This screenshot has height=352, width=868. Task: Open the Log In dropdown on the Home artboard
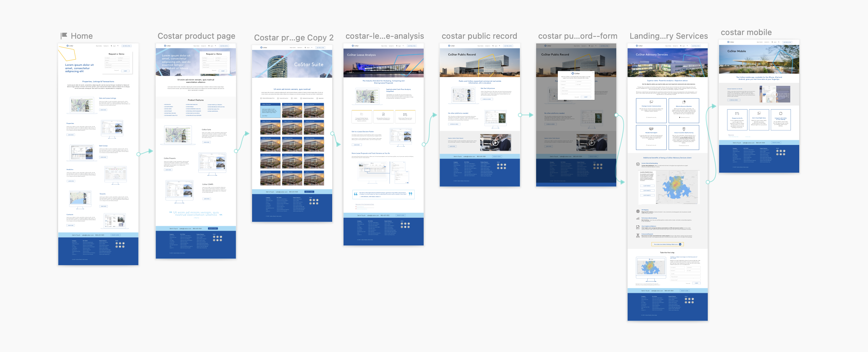[x=115, y=46]
